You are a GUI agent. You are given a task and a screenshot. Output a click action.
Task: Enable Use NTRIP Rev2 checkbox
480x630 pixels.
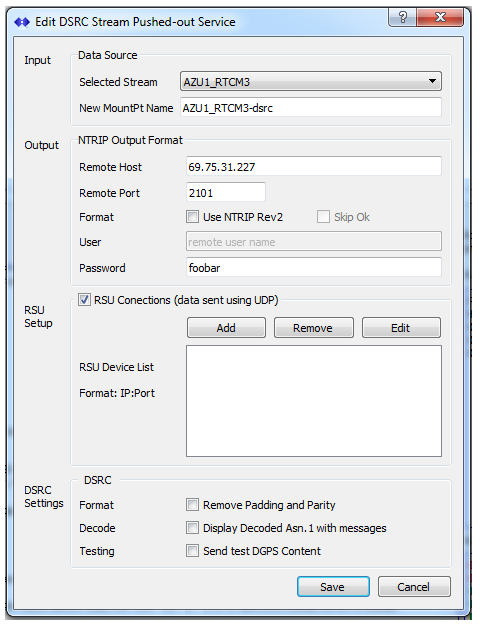pyautogui.click(x=192, y=217)
